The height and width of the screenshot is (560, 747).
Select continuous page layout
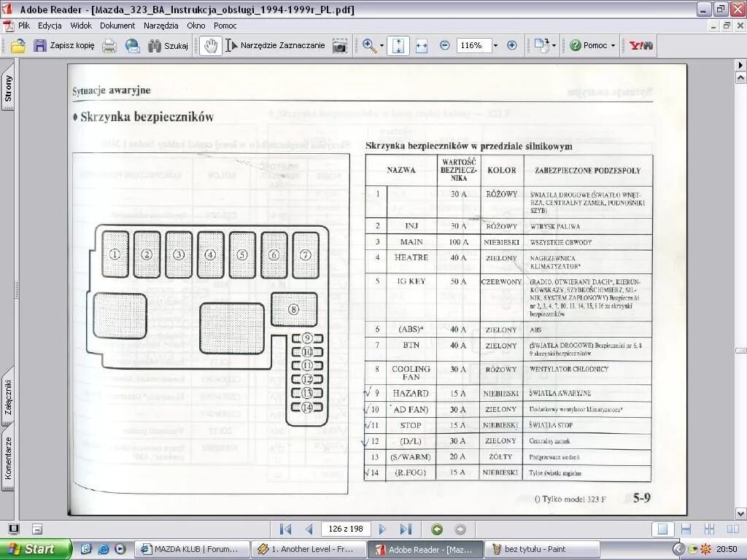(686, 529)
